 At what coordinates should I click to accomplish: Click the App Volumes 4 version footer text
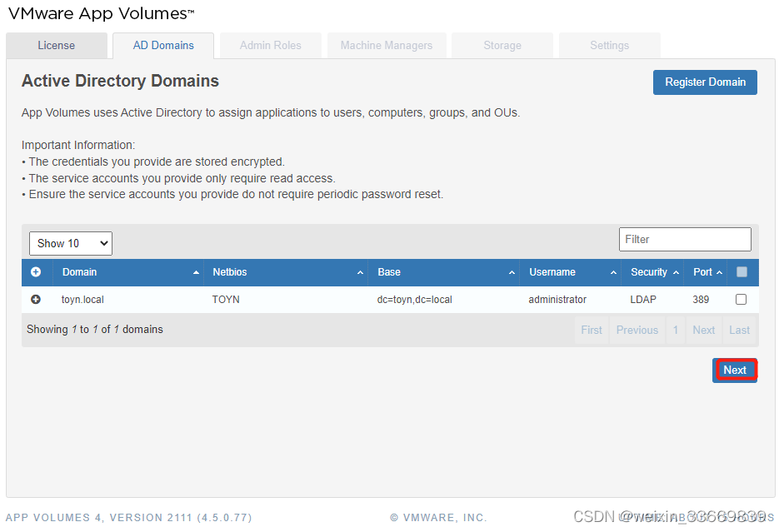[x=128, y=518]
